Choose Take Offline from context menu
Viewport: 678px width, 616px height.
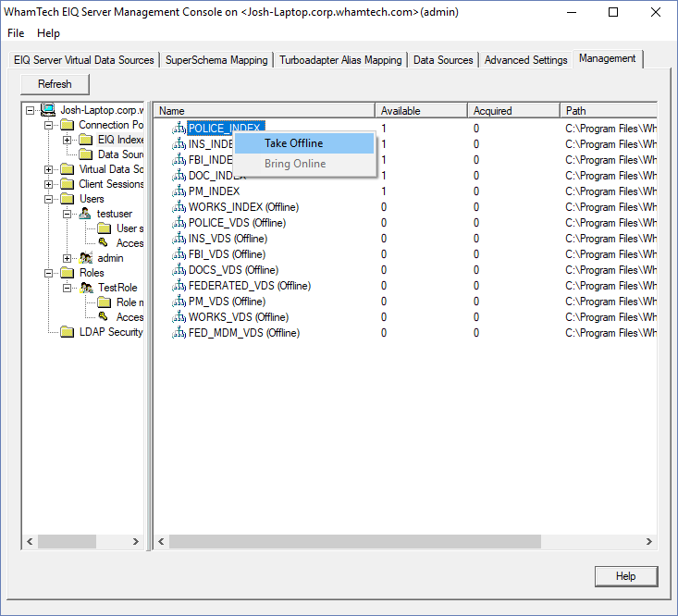tap(293, 143)
